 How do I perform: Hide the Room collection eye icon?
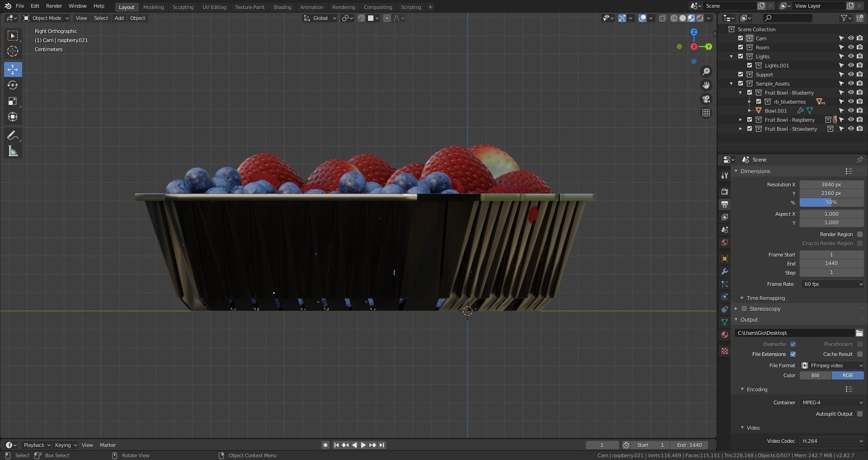(850, 47)
